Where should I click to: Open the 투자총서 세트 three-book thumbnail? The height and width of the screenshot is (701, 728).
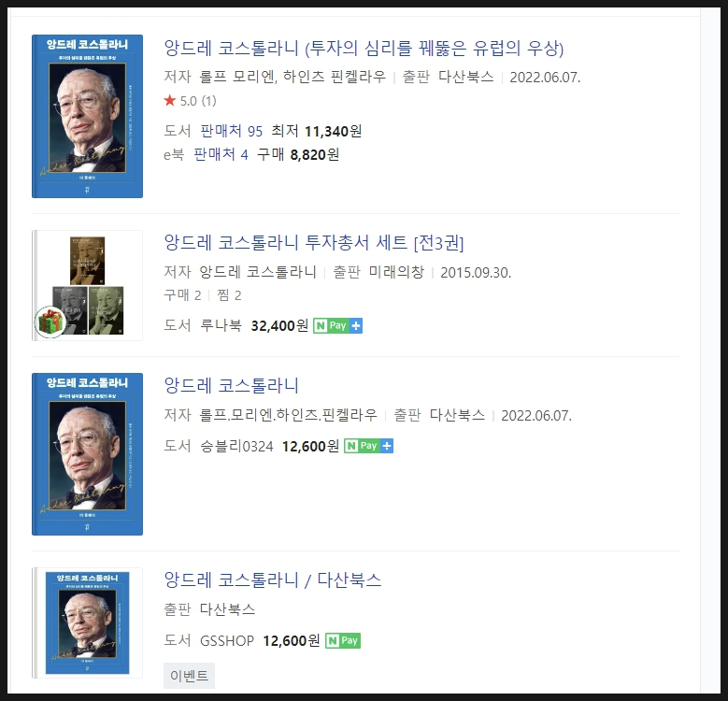(87, 285)
